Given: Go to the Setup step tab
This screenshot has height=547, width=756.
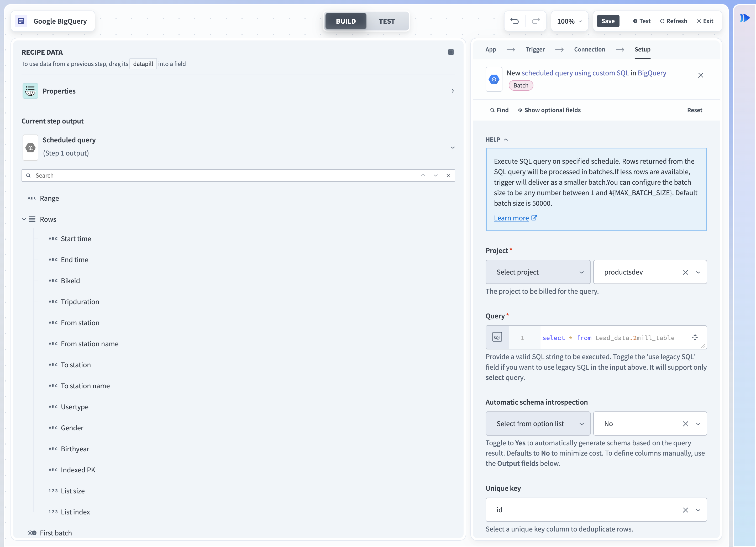Looking at the screenshot, I should [x=642, y=49].
